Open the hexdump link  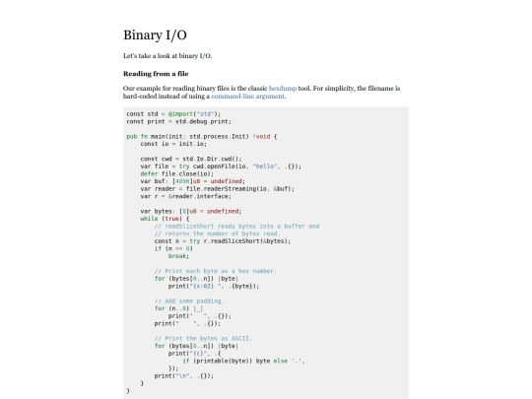click(283, 89)
